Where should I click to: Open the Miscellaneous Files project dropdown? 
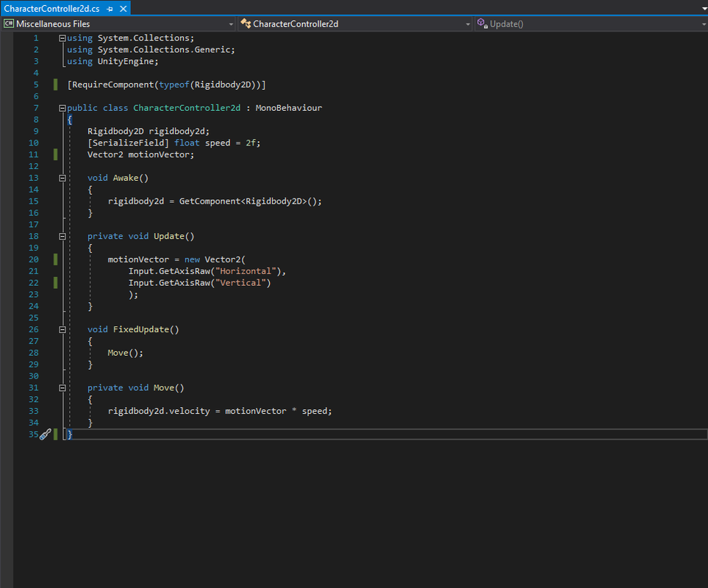pos(231,24)
